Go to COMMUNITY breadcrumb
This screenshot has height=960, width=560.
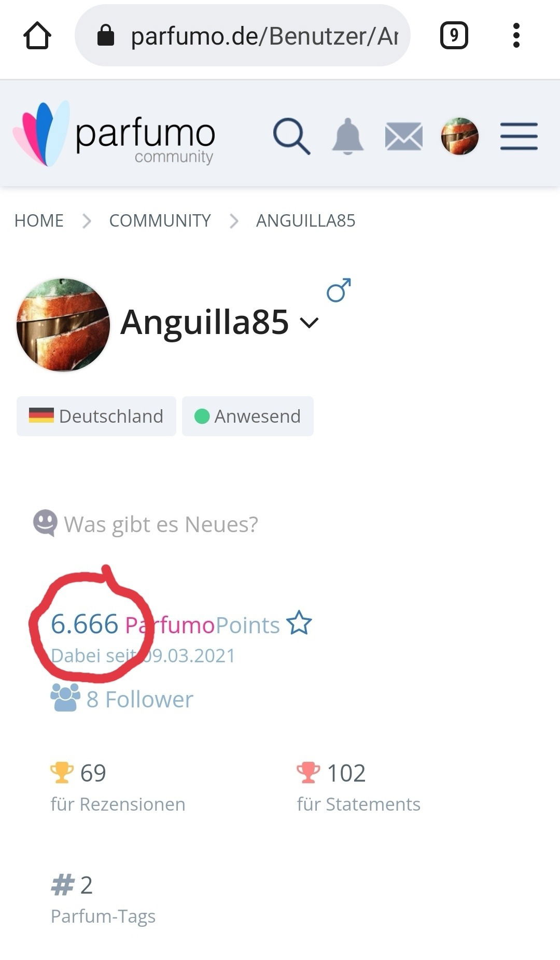coord(160,220)
